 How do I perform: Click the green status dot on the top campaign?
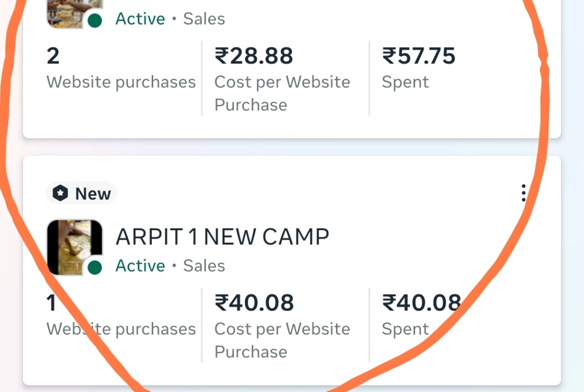pos(94,20)
